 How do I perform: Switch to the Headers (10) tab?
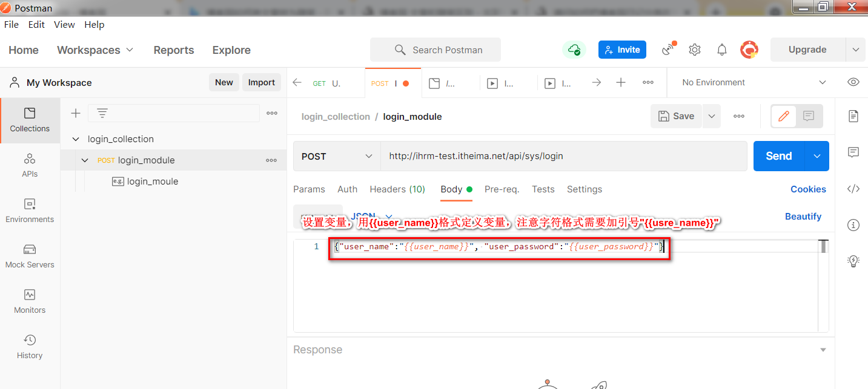pos(397,189)
